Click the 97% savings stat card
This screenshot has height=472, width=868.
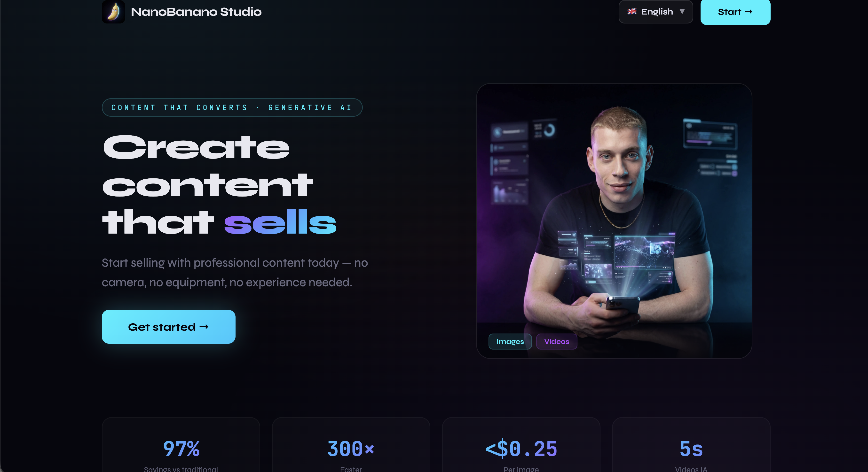181,445
